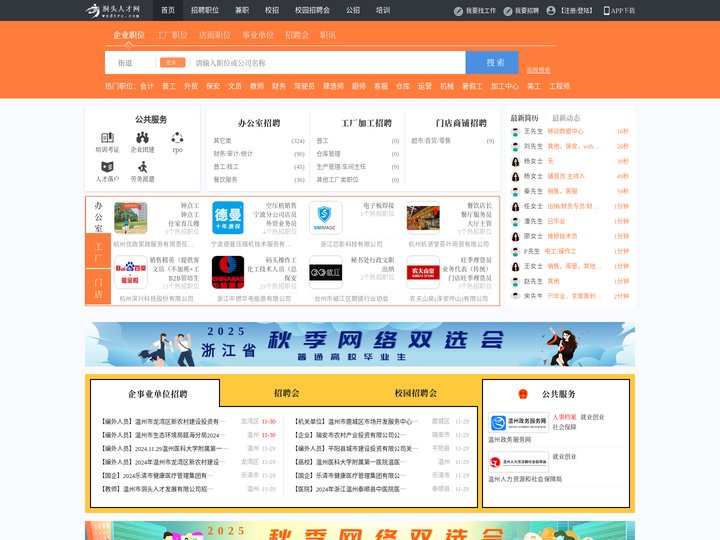Viewport: 720px width, 540px height.
Task: Click the 洞头人才网 site logo
Action: point(113,10)
